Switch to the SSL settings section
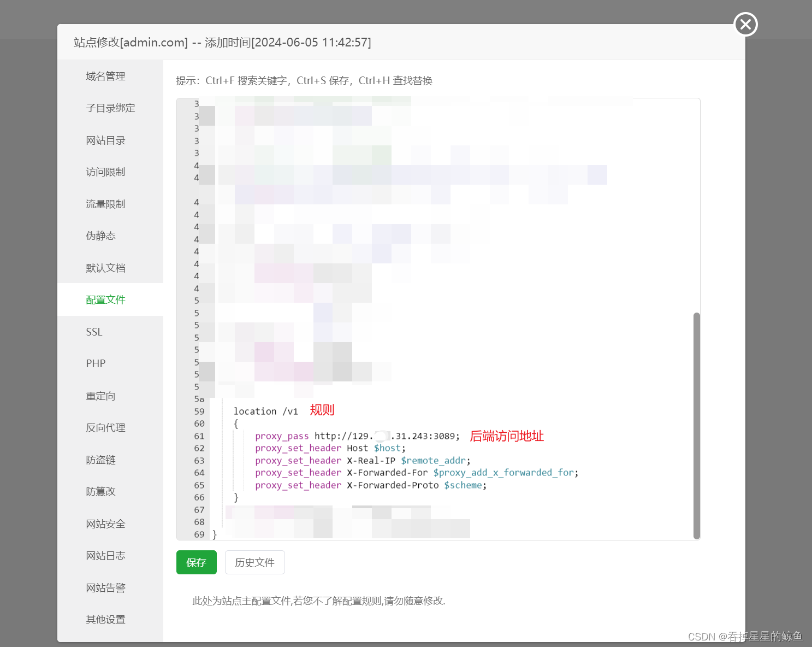 coord(93,332)
